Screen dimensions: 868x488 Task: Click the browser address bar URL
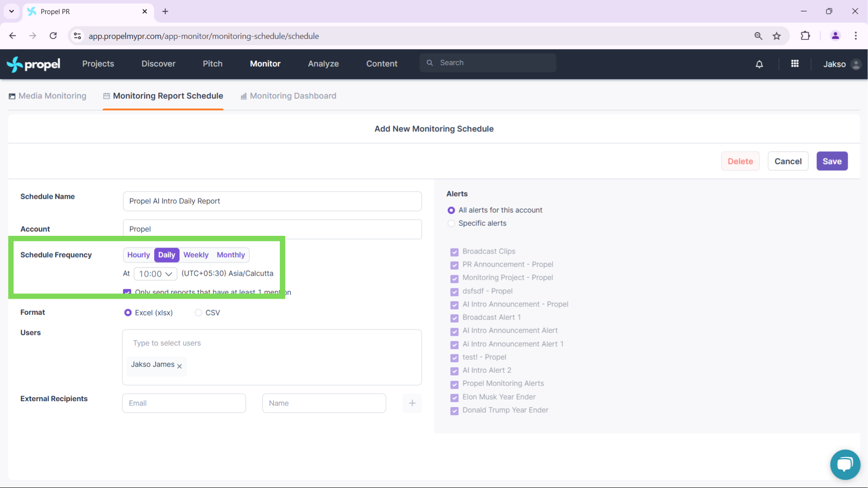204,36
